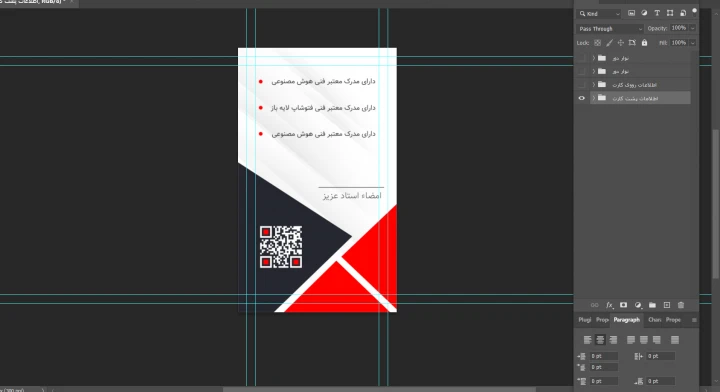Expand the selected bottom layer group
This screenshot has width=720, height=392.
(x=593, y=98)
